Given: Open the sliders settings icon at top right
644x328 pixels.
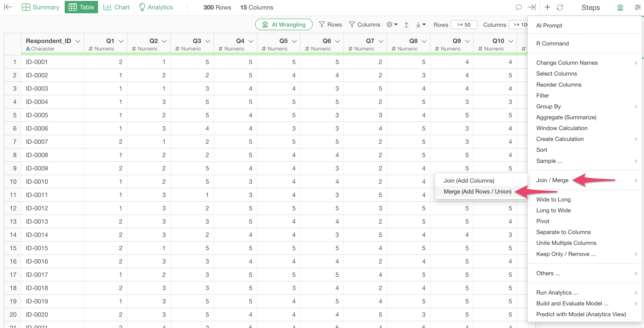Looking at the screenshot, I should pyautogui.click(x=637, y=7).
